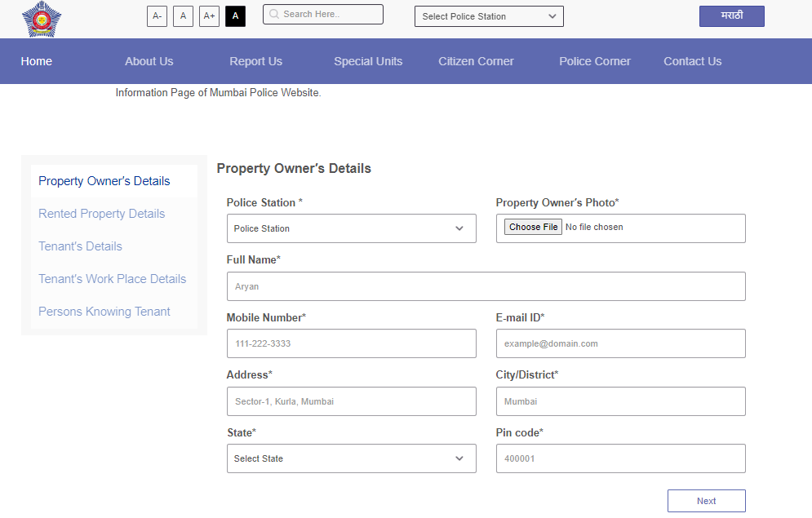Screen dimensions: 812x518
Task: Choose a file for Property Owner's Photo
Action: (x=532, y=227)
